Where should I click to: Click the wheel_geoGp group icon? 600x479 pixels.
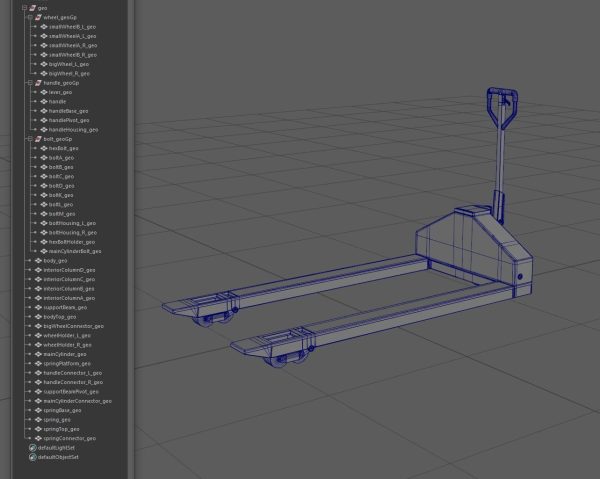pyautogui.click(x=38, y=17)
